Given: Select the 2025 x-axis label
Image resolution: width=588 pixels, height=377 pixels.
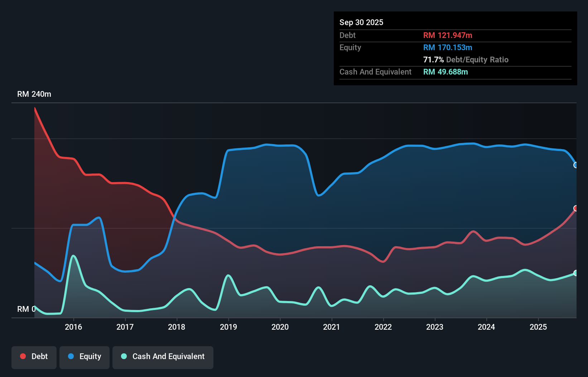Looking at the screenshot, I should (x=538, y=327).
